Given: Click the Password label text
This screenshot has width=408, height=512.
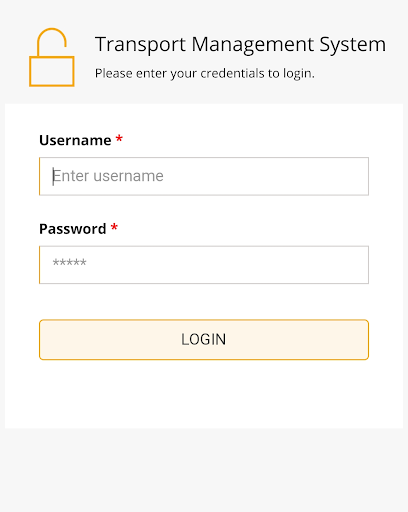Looking at the screenshot, I should pos(73,229).
